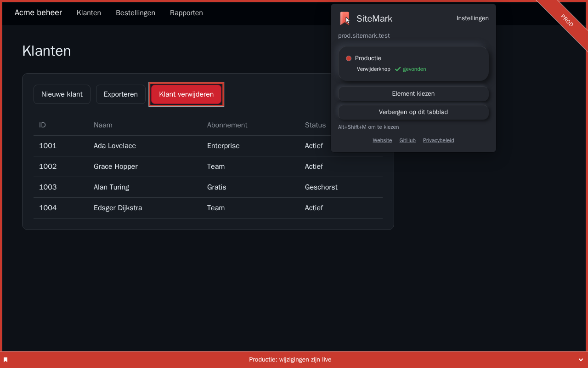
Task: Open Instellingen in the SiteMark popup
Action: (472, 18)
